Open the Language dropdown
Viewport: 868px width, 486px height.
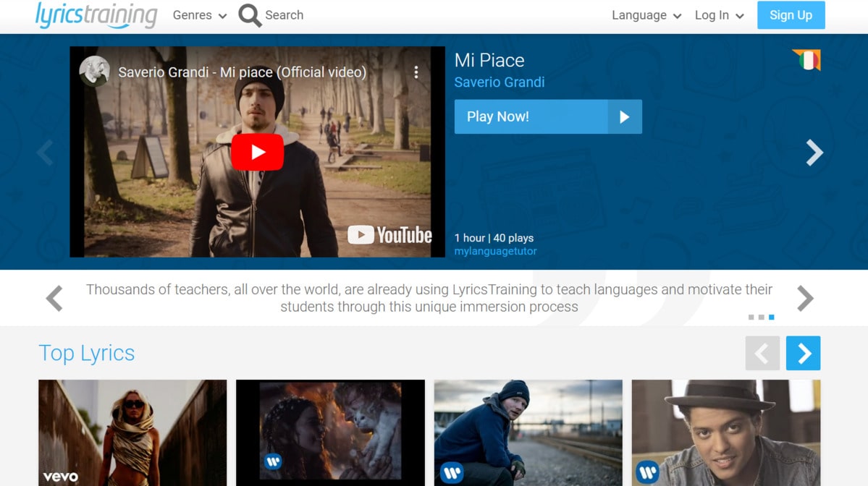646,15
